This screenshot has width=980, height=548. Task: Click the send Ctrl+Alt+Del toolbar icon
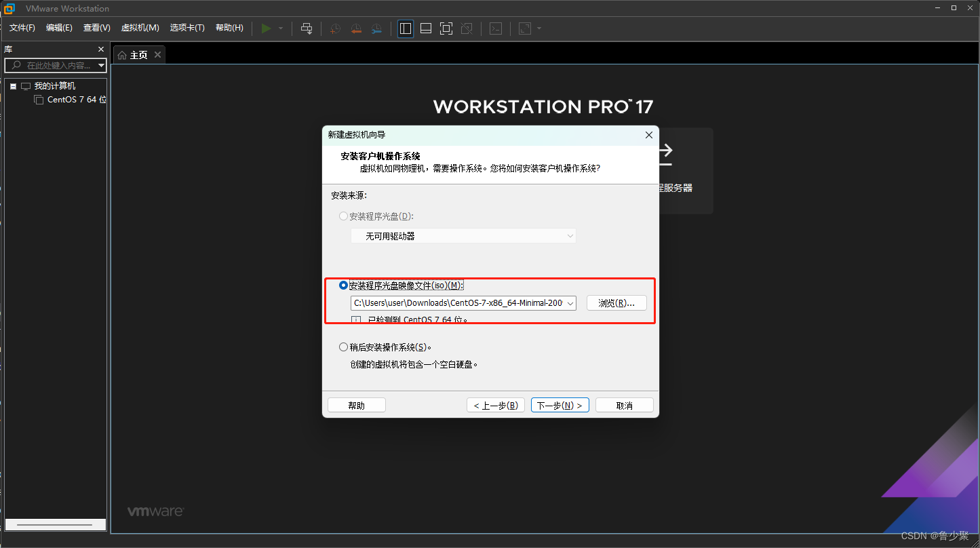[x=307, y=28]
